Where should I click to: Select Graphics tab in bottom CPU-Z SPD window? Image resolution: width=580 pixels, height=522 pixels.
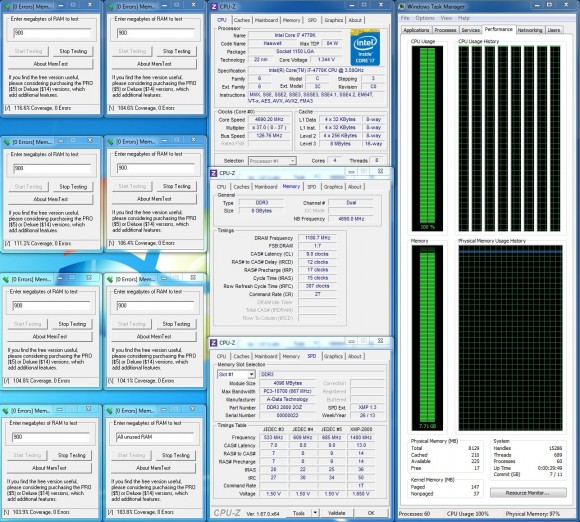tap(333, 356)
